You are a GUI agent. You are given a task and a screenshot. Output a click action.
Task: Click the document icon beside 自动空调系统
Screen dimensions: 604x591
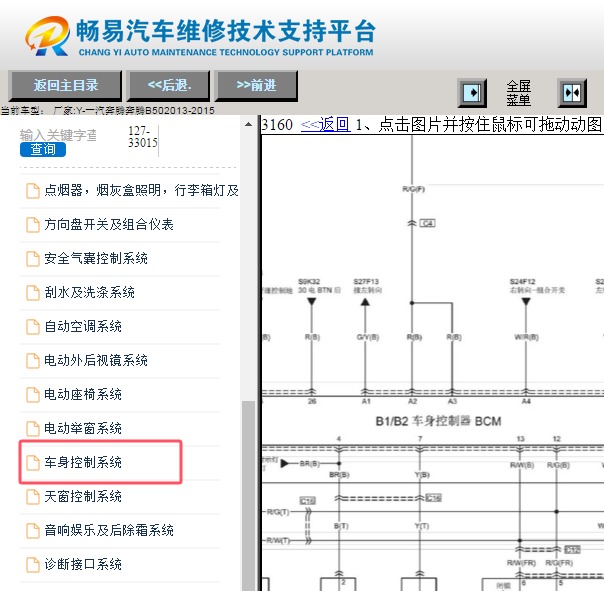(x=33, y=327)
